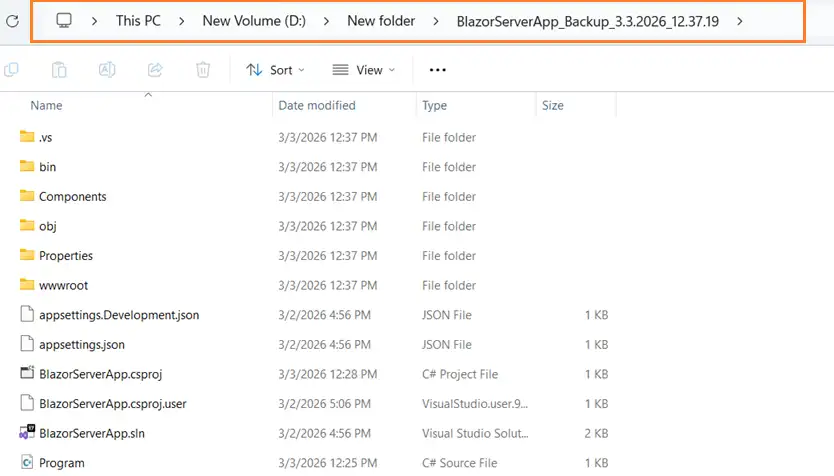Navigate to This PC breadcrumb
This screenshot has width=834, height=476.
(138, 21)
